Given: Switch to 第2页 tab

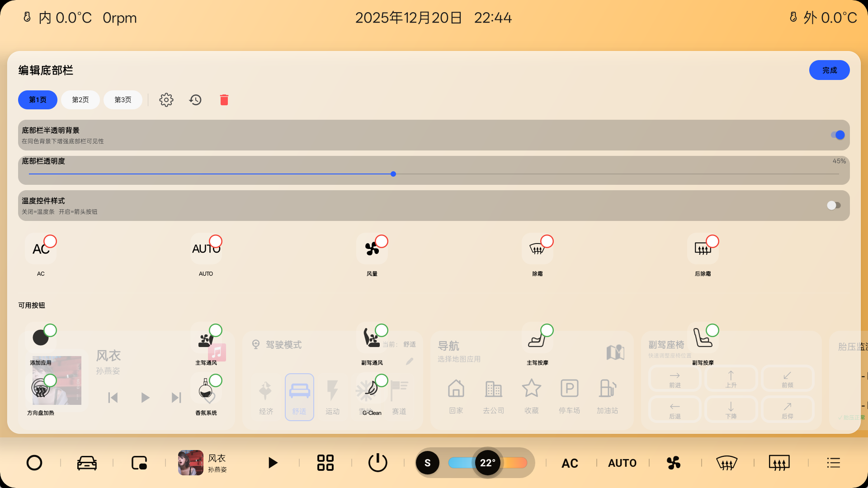Looking at the screenshot, I should 80,100.
